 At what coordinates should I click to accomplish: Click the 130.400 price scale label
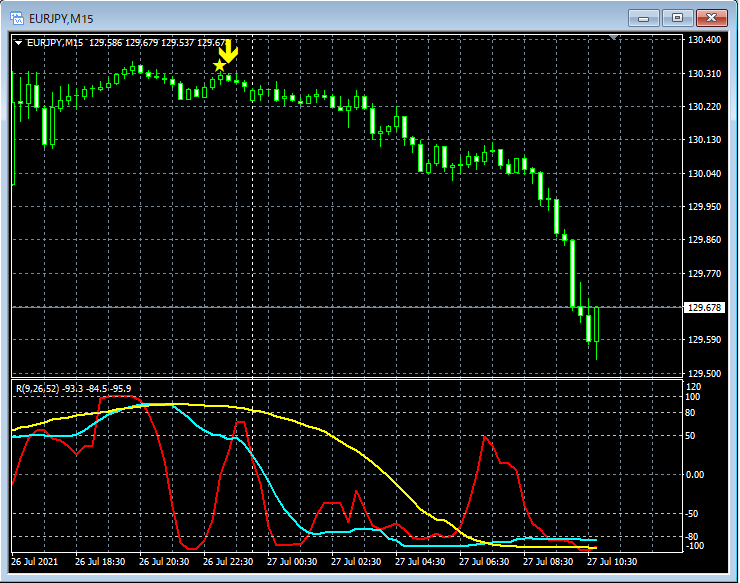[x=705, y=40]
